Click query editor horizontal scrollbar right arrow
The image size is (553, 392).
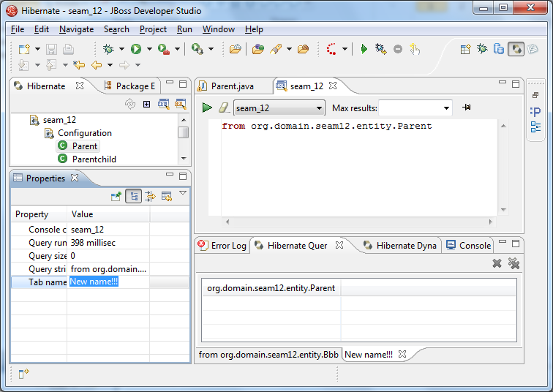click(x=490, y=222)
